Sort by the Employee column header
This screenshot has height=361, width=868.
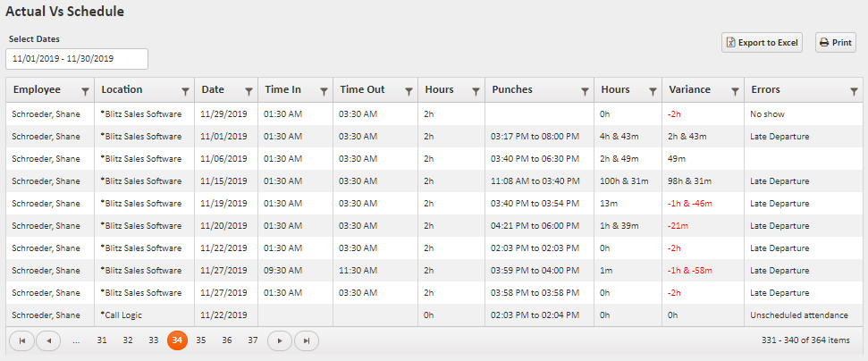click(x=37, y=89)
